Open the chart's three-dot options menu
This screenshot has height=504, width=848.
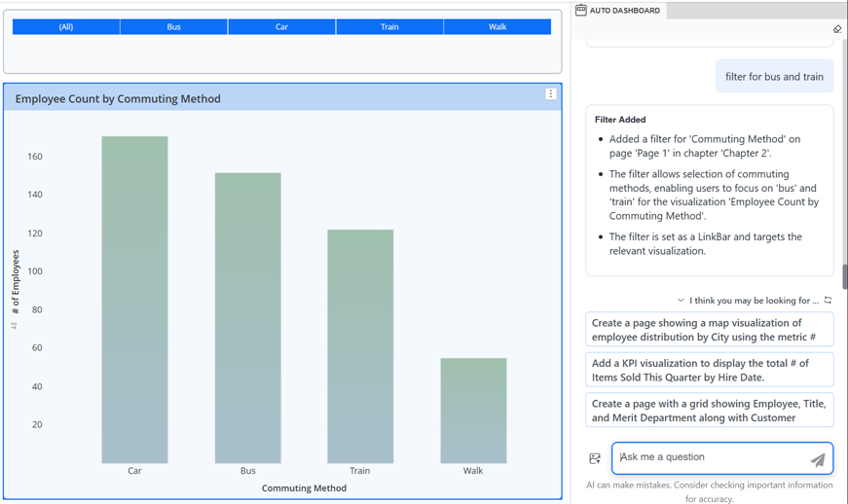[x=551, y=94]
